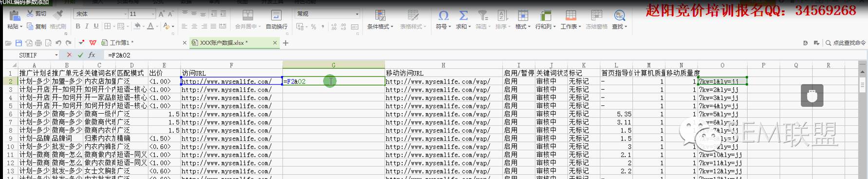
Task: Open the Symbol (符号) Omega icon
Action: coord(443,15)
